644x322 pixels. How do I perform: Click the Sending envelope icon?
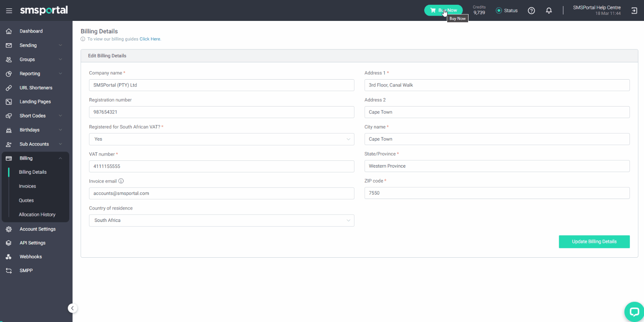coord(9,45)
